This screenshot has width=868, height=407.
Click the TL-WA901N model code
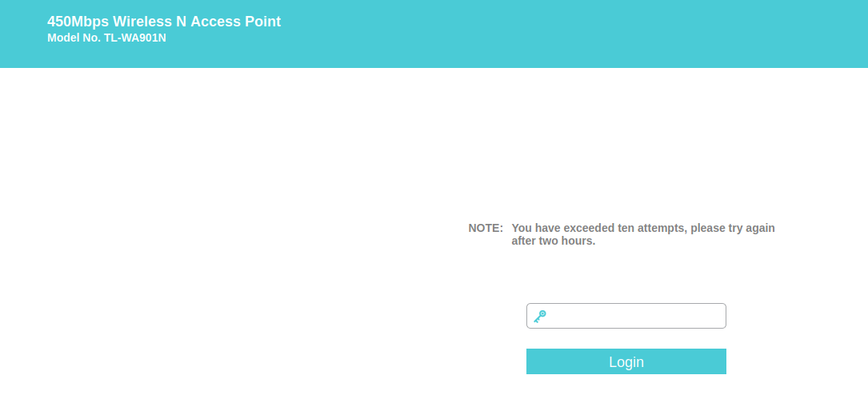click(135, 38)
